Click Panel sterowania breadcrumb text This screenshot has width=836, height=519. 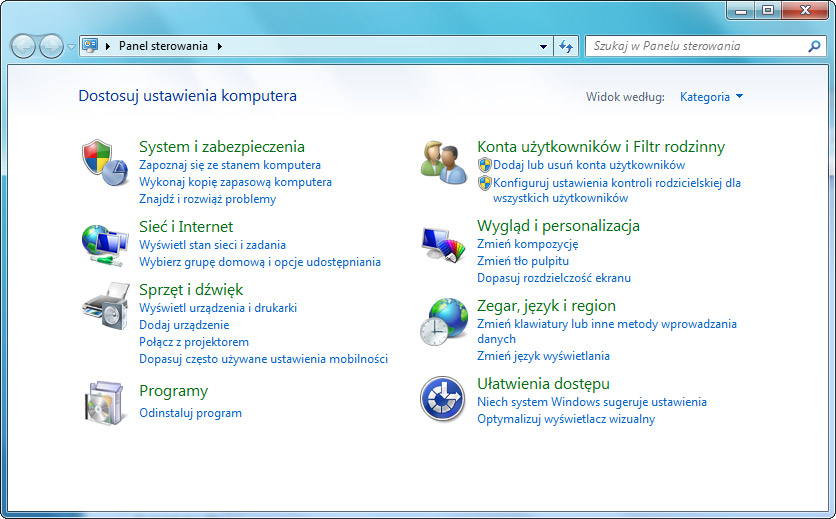click(x=163, y=46)
